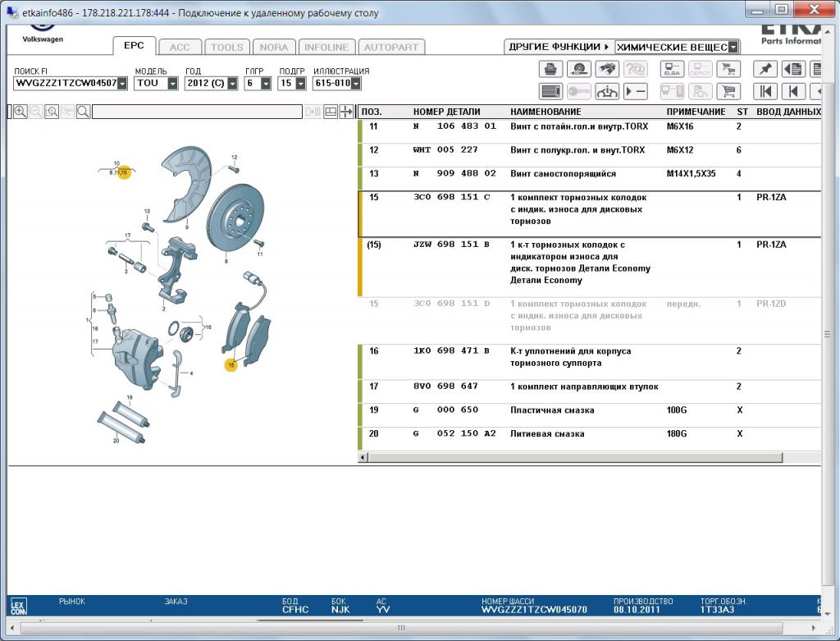Screen dimensions: 840x641
Task: Select callout 15 on the brake pads
Action: tap(231, 365)
